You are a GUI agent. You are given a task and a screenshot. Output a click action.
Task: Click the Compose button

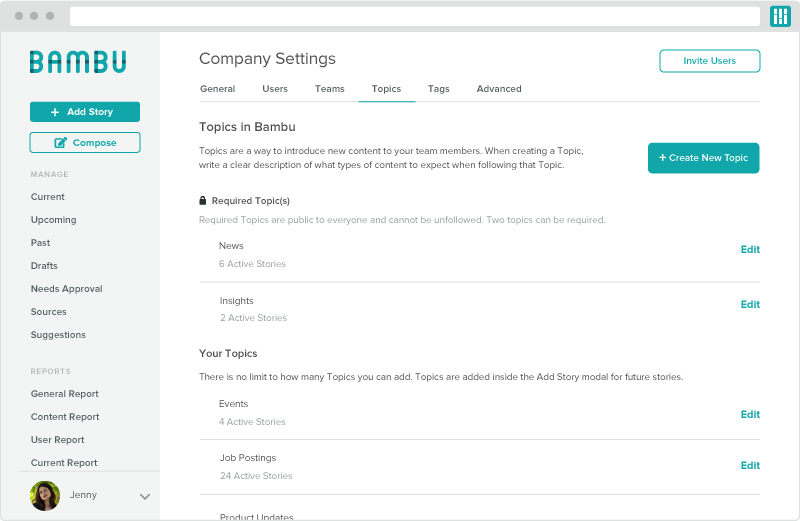85,142
